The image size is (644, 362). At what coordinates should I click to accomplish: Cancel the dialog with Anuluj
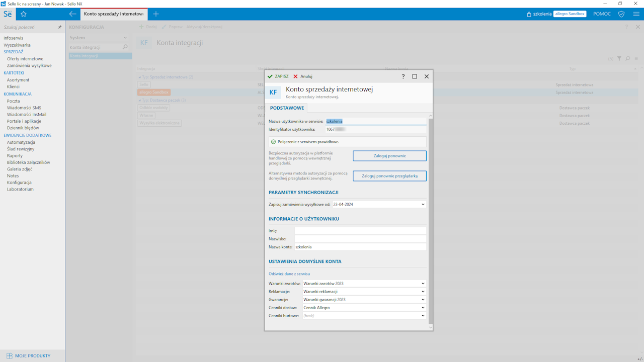point(303,76)
